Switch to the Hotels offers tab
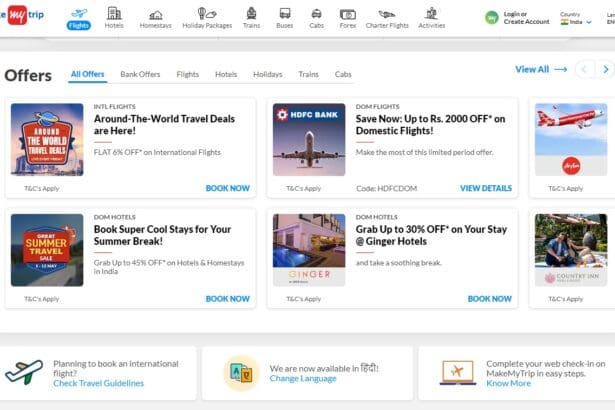The width and height of the screenshot is (615, 410). click(x=226, y=74)
